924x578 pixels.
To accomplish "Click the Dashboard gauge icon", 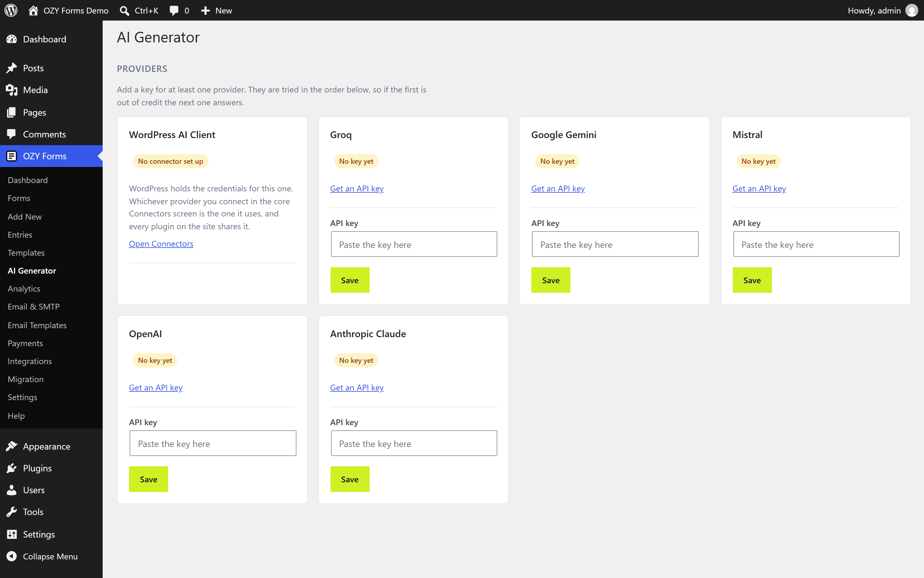I will click(12, 39).
